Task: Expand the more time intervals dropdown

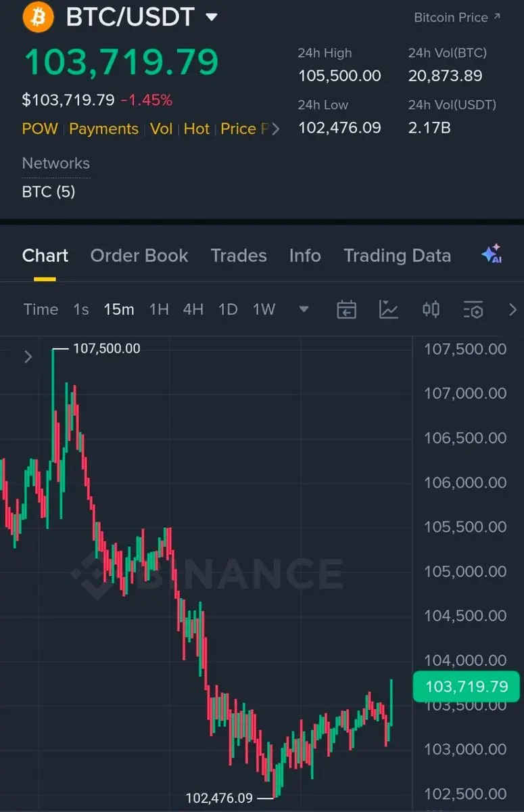Action: click(x=304, y=310)
